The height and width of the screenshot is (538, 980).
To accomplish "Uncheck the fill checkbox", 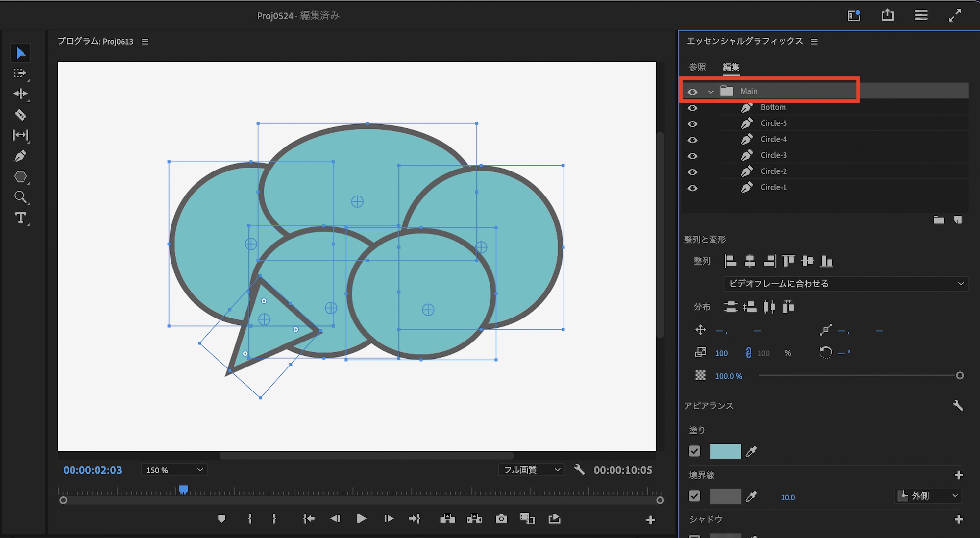I will pos(694,451).
